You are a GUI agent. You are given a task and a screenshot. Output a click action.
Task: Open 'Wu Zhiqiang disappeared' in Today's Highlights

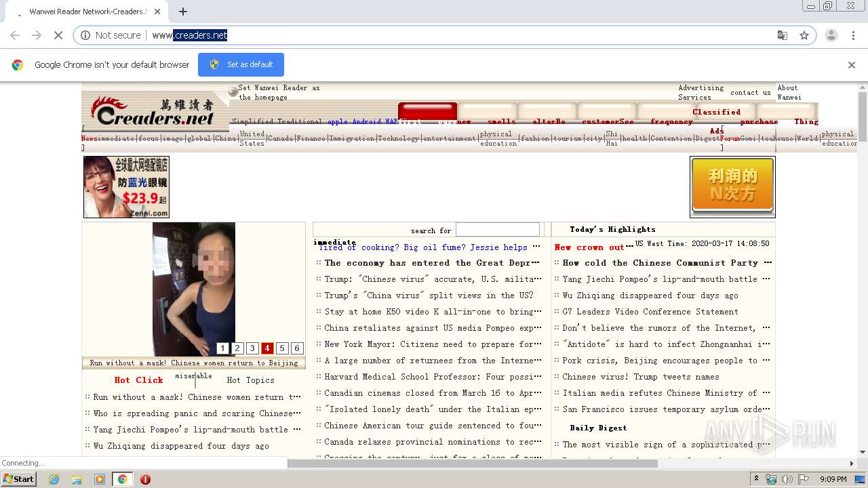pos(650,296)
